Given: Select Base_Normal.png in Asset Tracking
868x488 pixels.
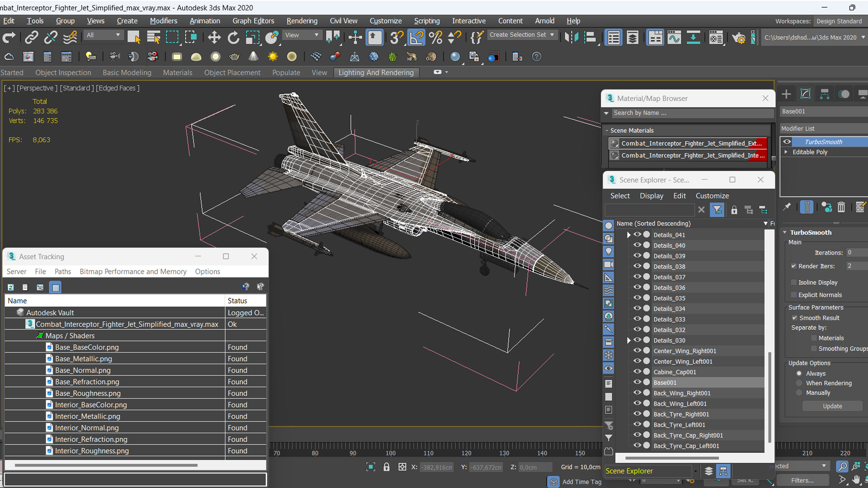Looking at the screenshot, I should pyautogui.click(x=83, y=371).
